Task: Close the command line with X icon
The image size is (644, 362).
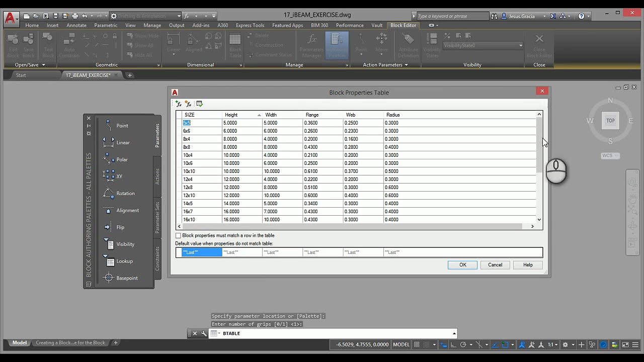Action: click(195, 333)
